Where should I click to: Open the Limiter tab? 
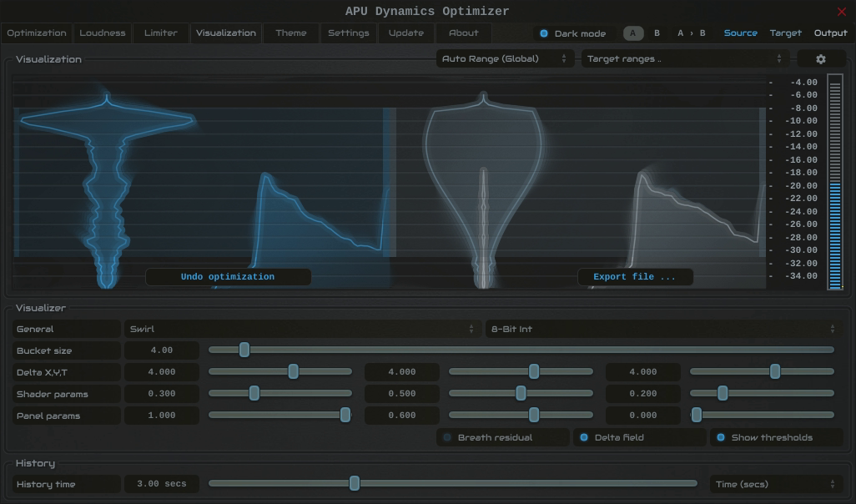pyautogui.click(x=160, y=33)
